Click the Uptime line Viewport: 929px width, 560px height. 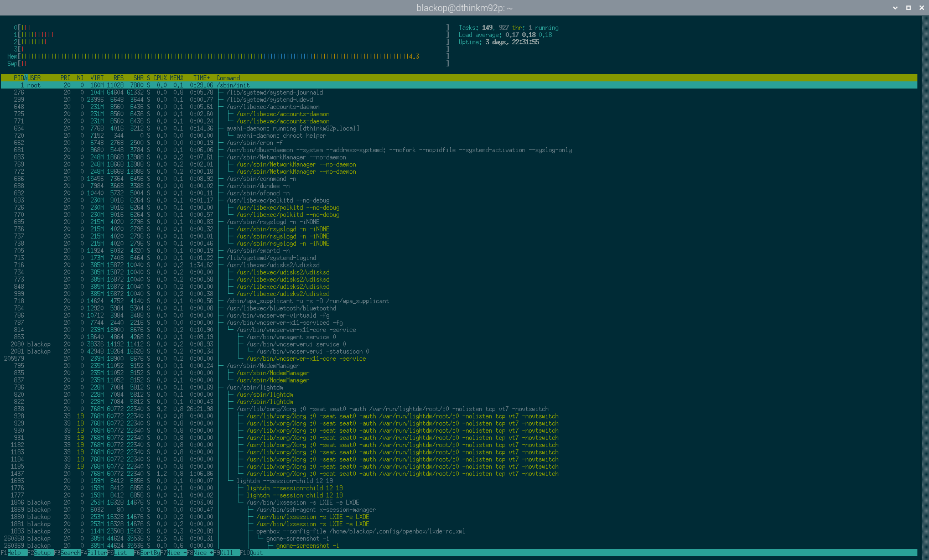pyautogui.click(x=499, y=42)
